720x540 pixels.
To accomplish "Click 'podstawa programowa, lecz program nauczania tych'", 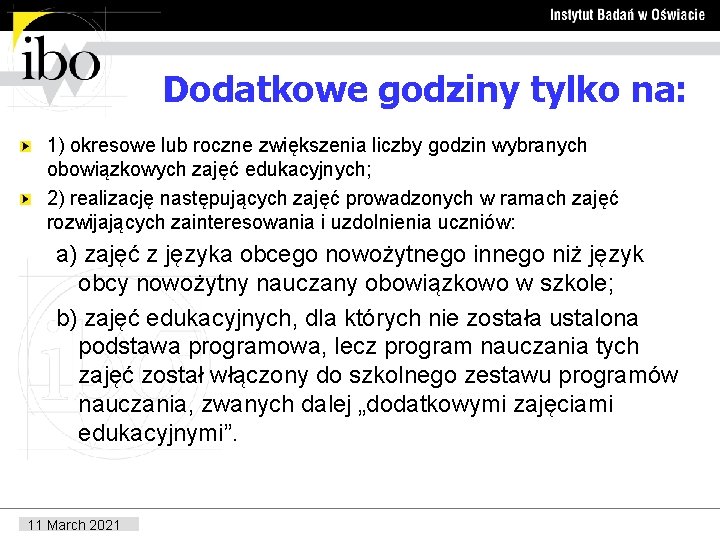I will coord(359,347).
